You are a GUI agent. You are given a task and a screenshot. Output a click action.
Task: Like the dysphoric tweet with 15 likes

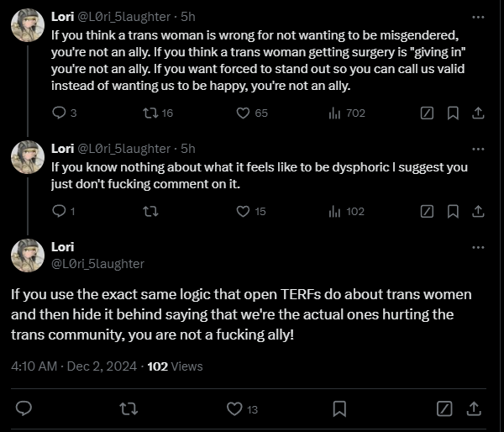click(244, 211)
